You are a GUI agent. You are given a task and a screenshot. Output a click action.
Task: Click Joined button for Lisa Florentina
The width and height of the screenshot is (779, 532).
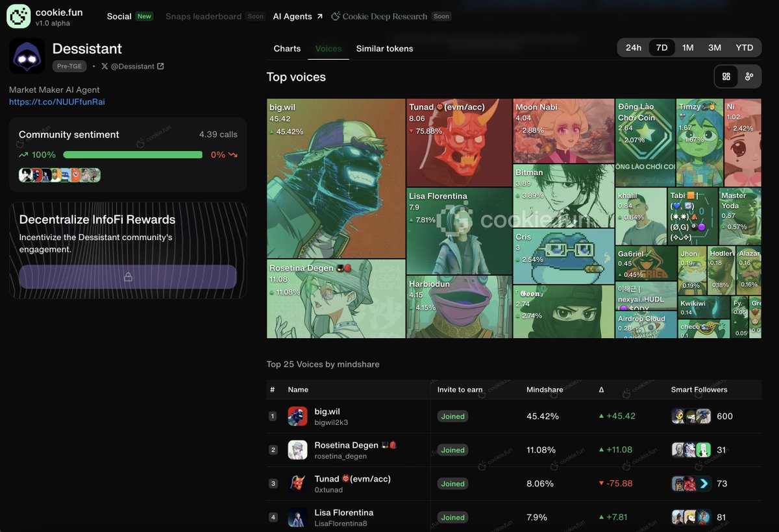[452, 518]
